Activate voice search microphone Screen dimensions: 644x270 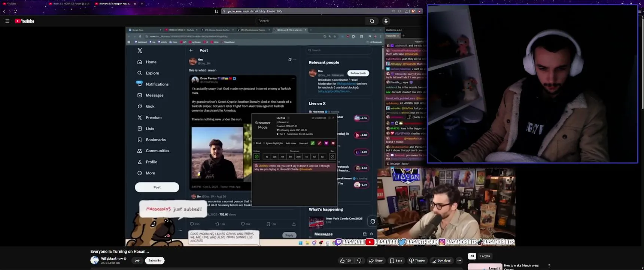point(386,21)
